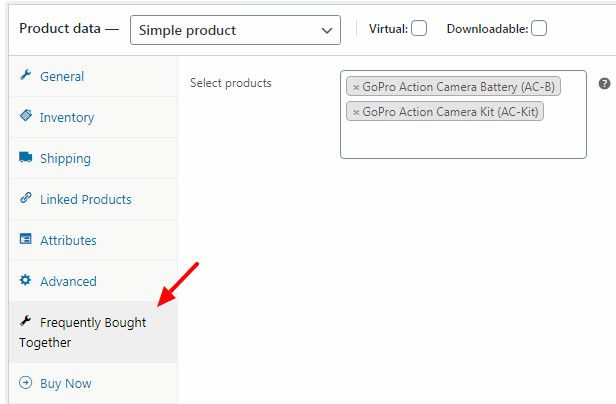Click inside the Select products field
The width and height of the screenshot is (616, 404).
tap(462, 138)
